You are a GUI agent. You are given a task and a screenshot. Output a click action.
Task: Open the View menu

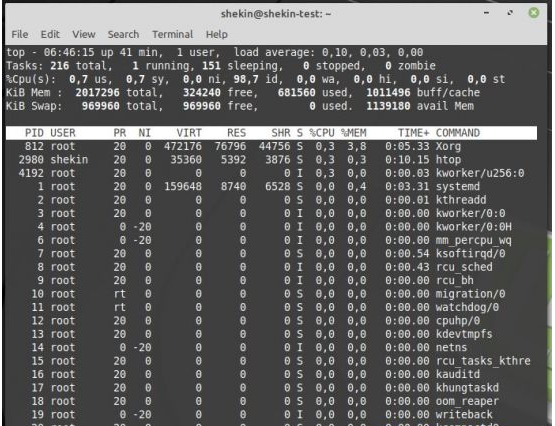pos(84,34)
